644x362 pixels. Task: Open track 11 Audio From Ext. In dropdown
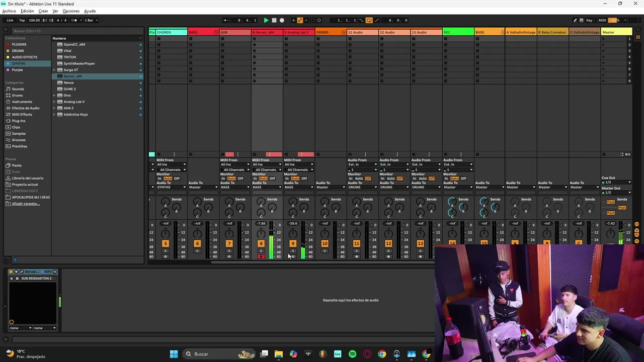coord(362,164)
